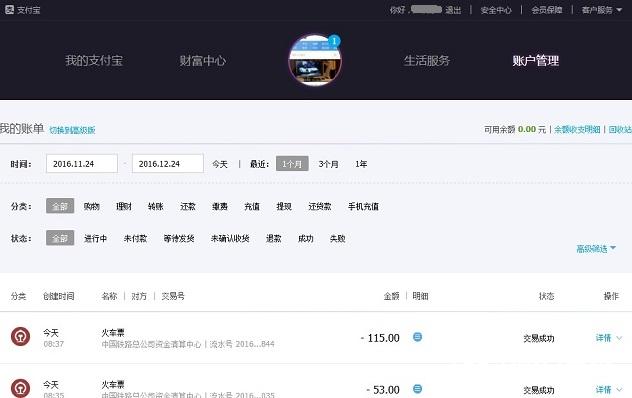Screen dimensions: 632x398
Task: Click 交易号 column header
Action: pos(173,296)
